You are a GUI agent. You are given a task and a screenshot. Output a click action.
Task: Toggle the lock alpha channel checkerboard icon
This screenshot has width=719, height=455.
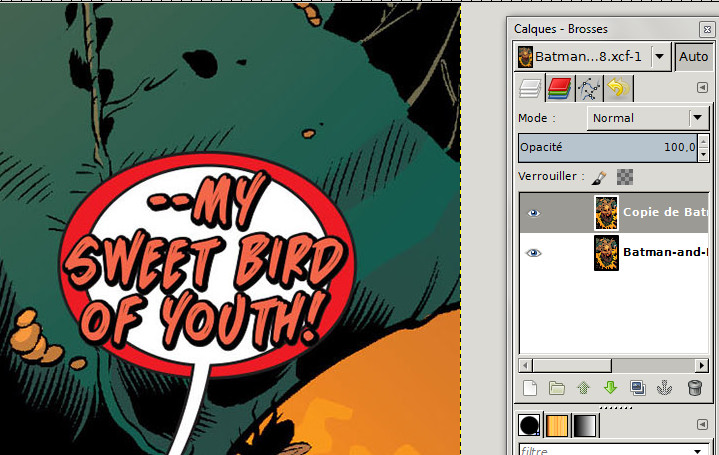[625, 177]
